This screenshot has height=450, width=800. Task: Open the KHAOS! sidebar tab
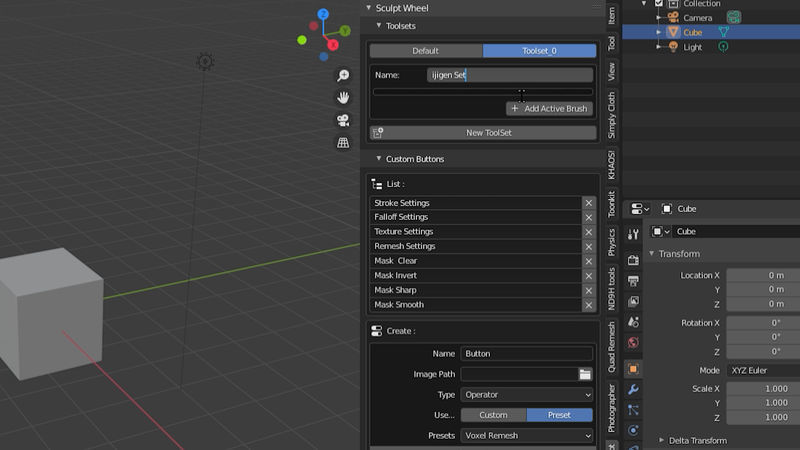(x=612, y=165)
